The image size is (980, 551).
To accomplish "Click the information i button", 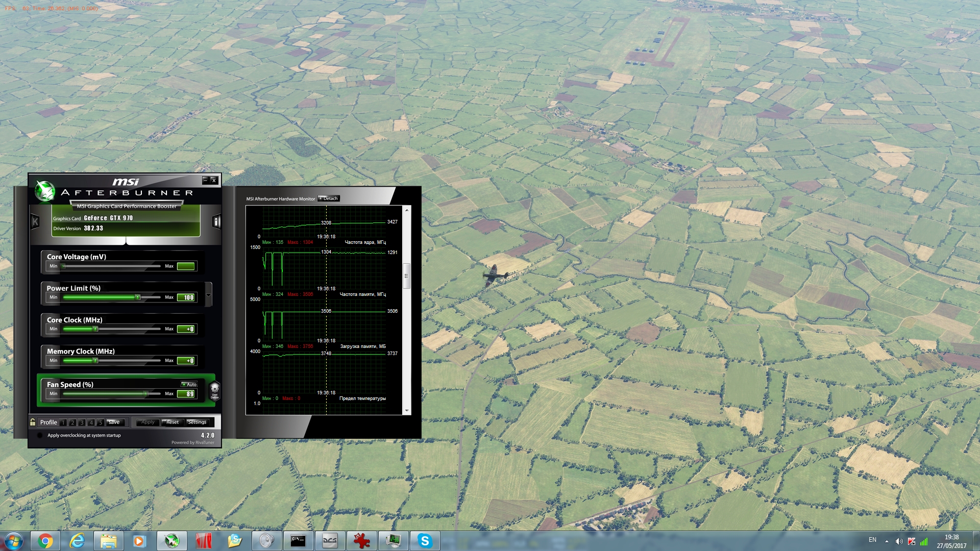I will (216, 221).
